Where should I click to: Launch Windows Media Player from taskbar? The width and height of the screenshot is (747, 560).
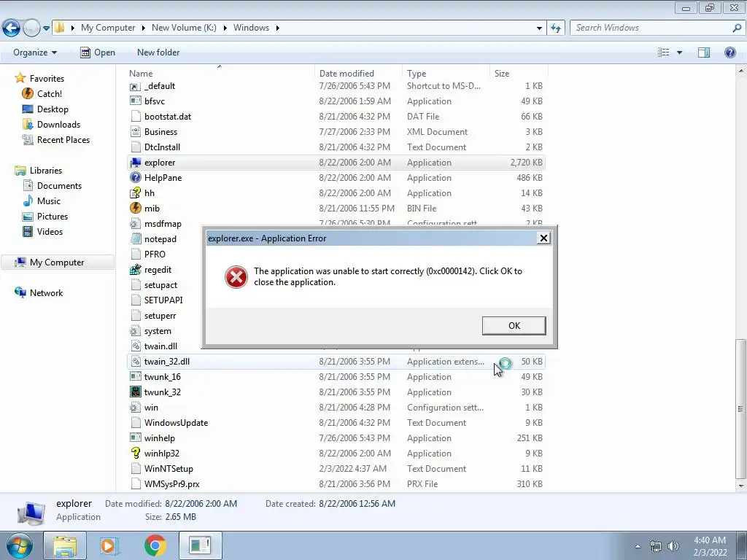pyautogui.click(x=109, y=545)
